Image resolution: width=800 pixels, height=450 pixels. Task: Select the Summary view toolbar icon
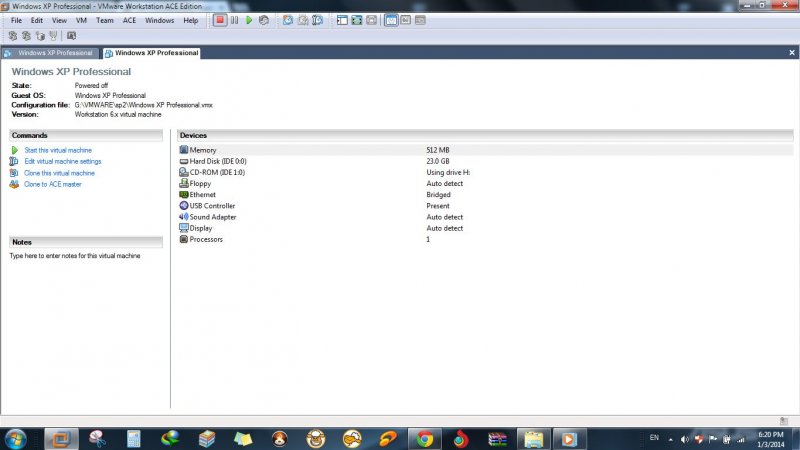[391, 20]
